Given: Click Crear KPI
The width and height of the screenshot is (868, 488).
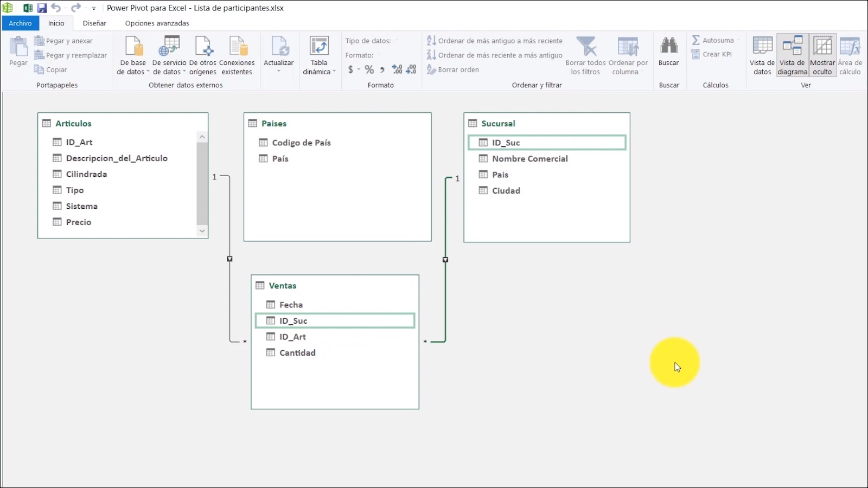Looking at the screenshot, I should click(712, 54).
